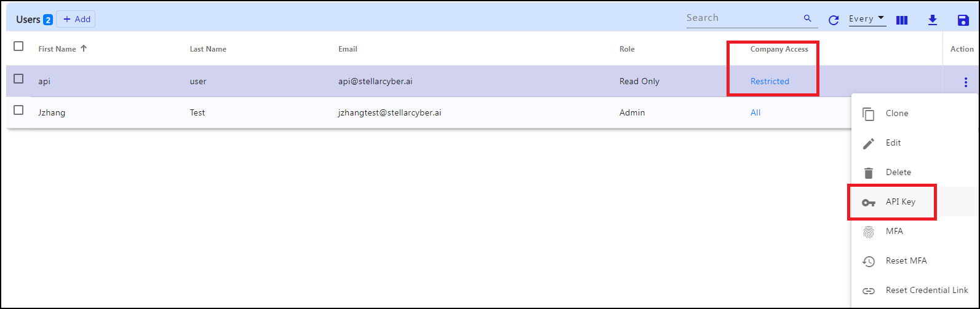Image resolution: width=980 pixels, height=309 pixels.
Task: Click the sort arrow beside First Name
Action: click(x=84, y=49)
